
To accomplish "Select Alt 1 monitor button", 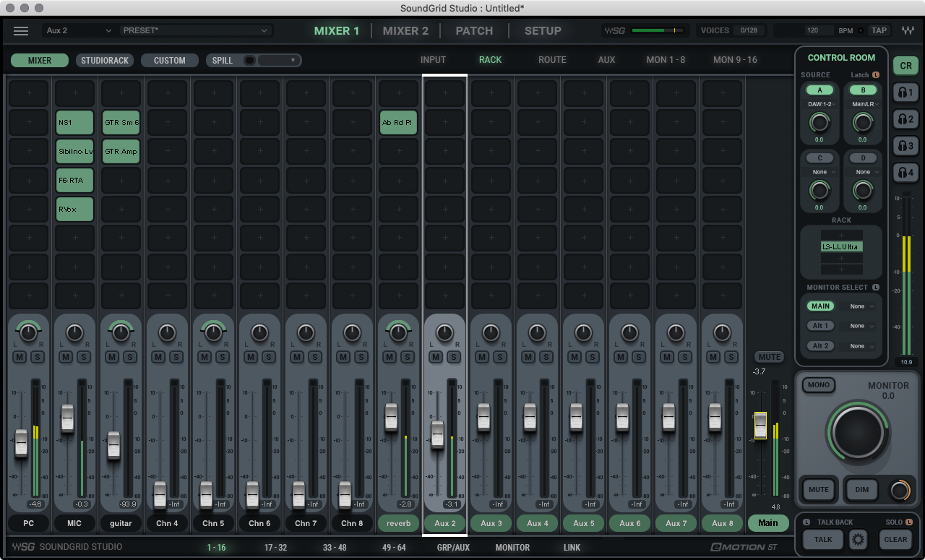I will click(820, 326).
